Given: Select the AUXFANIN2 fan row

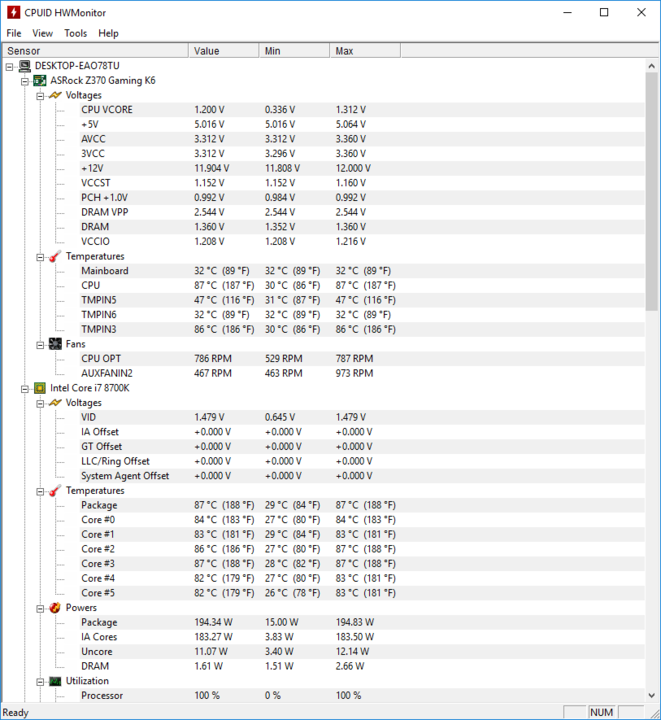Looking at the screenshot, I should point(362,374).
